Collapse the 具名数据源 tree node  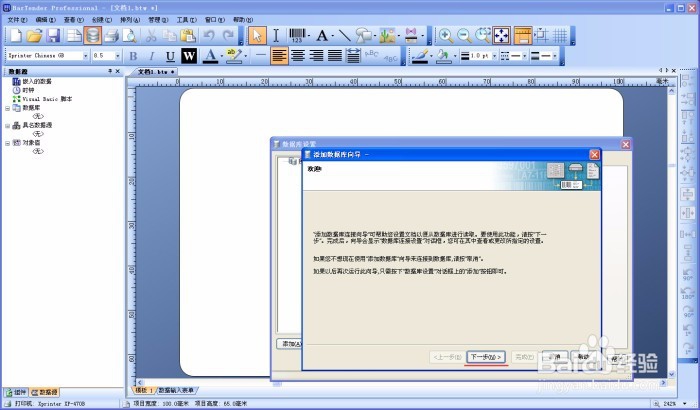[x=8, y=126]
